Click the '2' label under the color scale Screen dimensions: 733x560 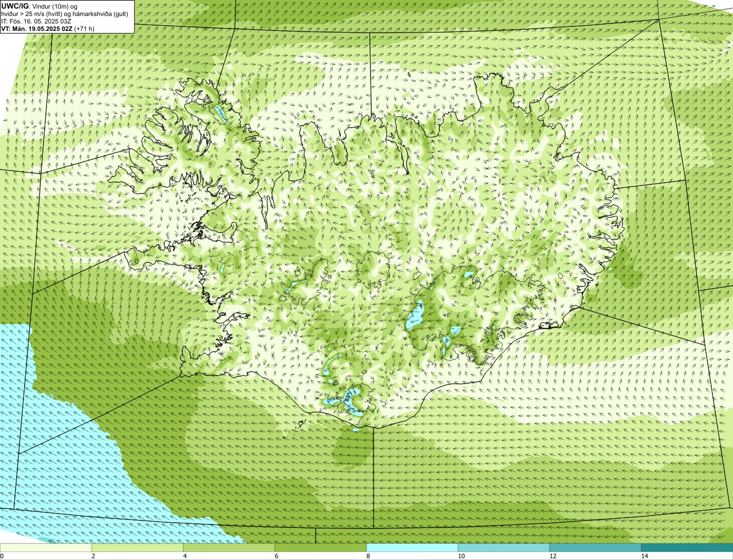93,556
